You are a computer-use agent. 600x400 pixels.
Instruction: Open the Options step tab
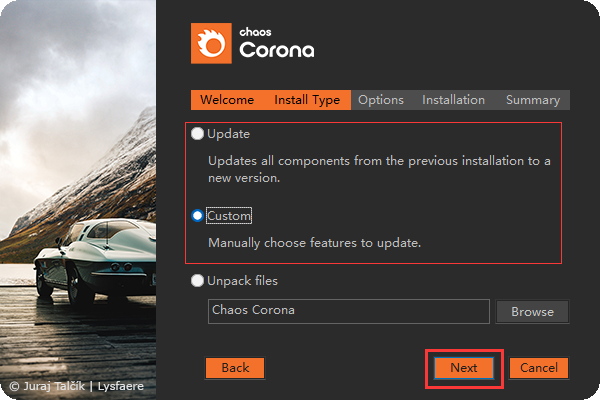[380, 100]
